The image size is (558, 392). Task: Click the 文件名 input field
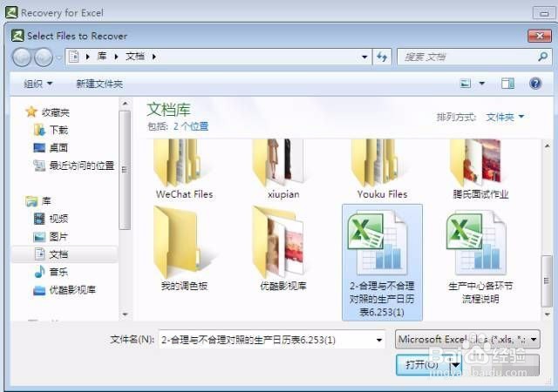(267, 340)
